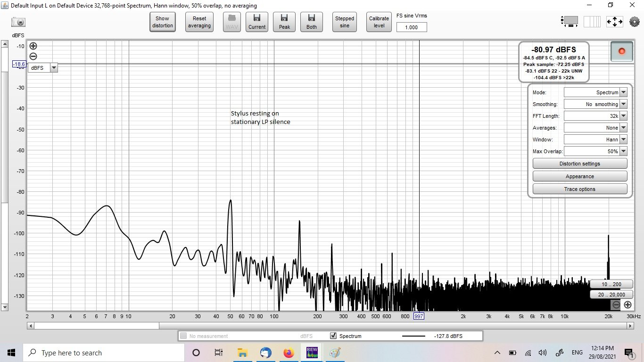The width and height of the screenshot is (644, 362).
Task: Click the top zoom-in plus icon
Action: tap(33, 46)
